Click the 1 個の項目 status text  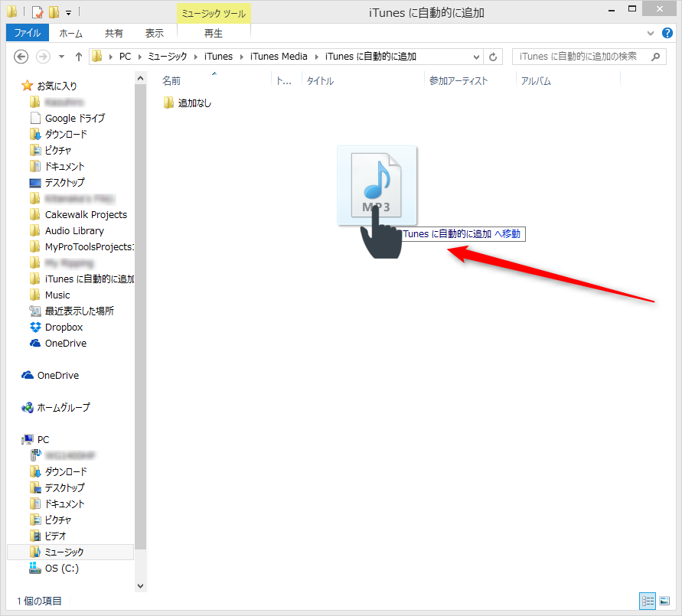click(x=39, y=601)
